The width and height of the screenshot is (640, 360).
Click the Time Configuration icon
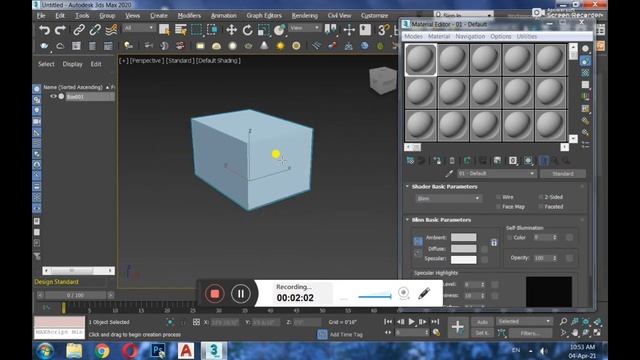436,333
